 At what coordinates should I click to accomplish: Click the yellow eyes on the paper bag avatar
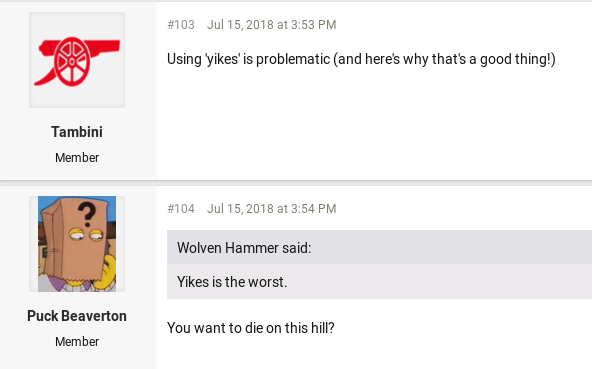[x=86, y=235]
